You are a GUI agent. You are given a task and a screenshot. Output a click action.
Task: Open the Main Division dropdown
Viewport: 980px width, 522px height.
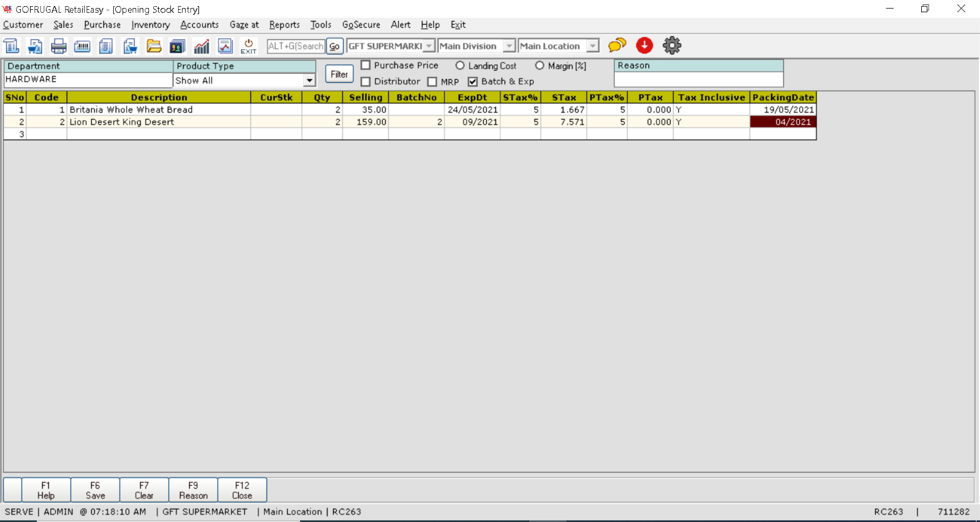509,46
